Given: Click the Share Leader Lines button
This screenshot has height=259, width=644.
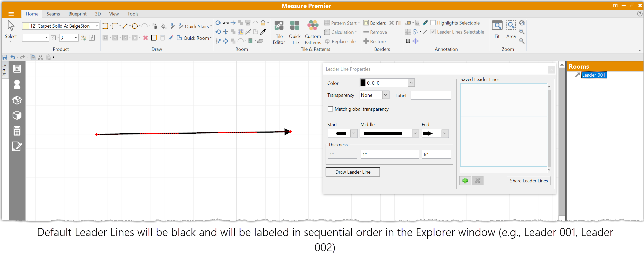Looking at the screenshot, I should pyautogui.click(x=529, y=181).
